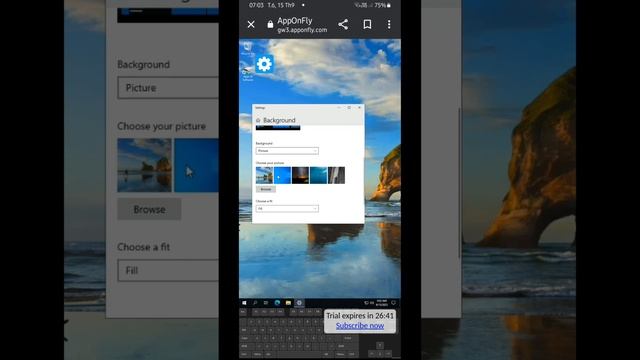640x360 pixels.
Task: Click the taskbar search icon
Action: tap(255, 303)
